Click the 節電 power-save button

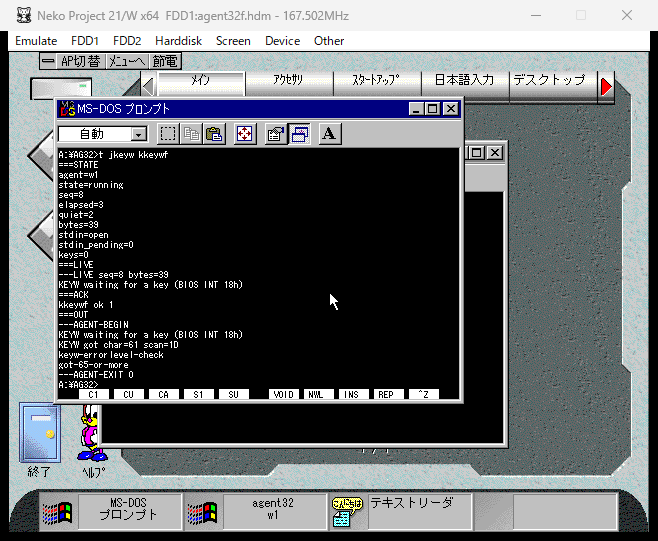pos(165,61)
